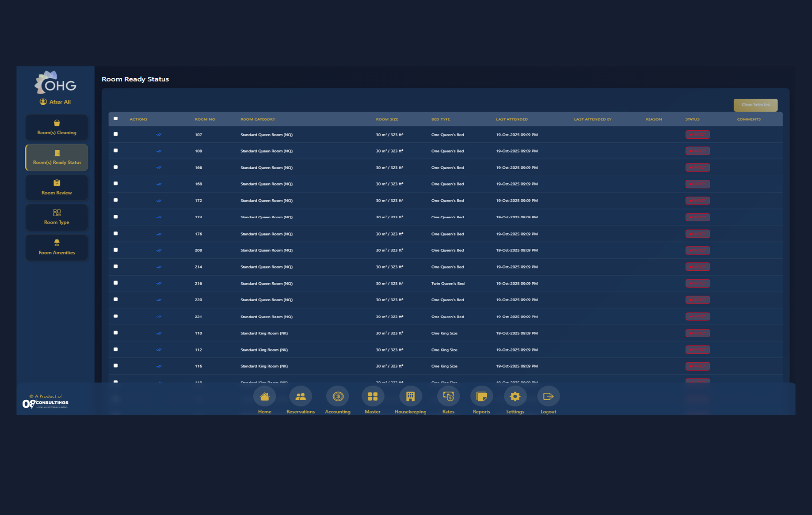Click the mark-ready checkmark for room 168
812x515 pixels.
point(159,184)
